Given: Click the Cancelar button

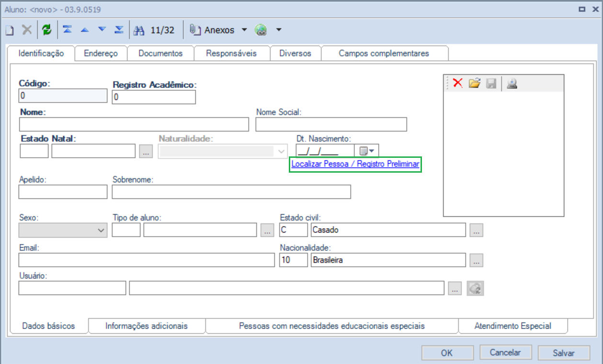Looking at the screenshot, I should 505,353.
